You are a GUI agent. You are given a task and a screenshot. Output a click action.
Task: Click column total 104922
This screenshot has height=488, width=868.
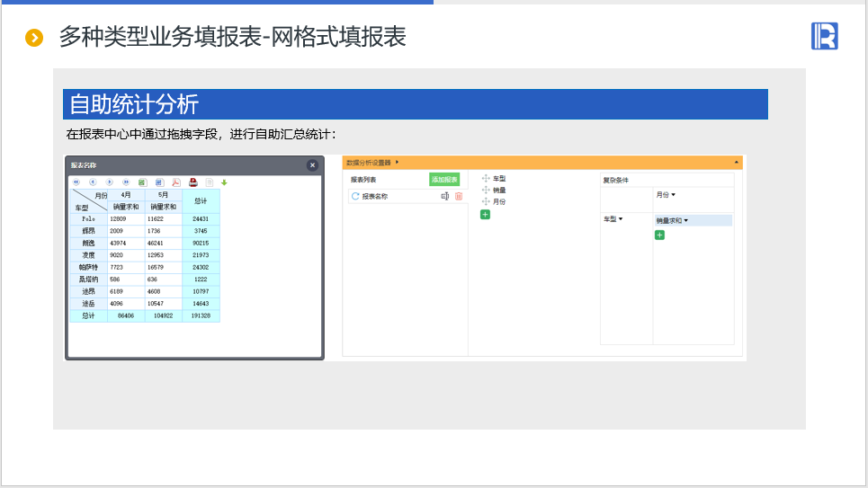point(164,316)
